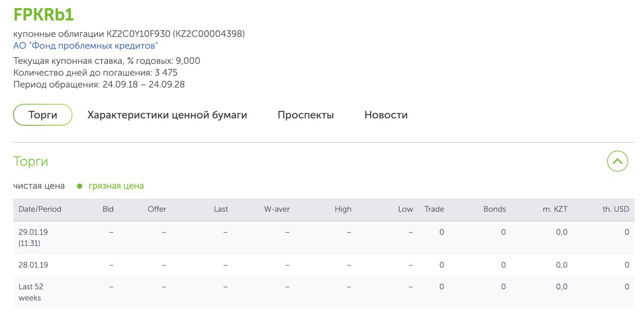Open АО "Фонд проблемных кредитов" link
This screenshot has height=317, width=644.
[86, 46]
